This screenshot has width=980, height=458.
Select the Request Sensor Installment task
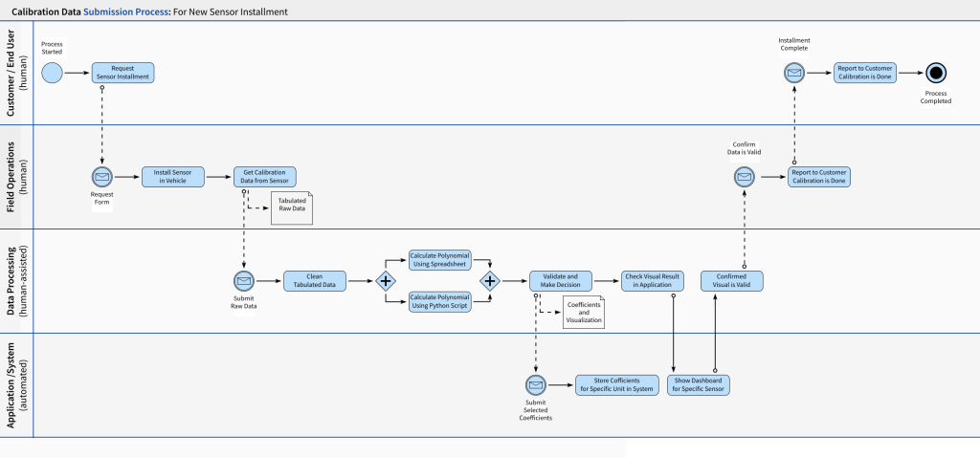pos(123,73)
